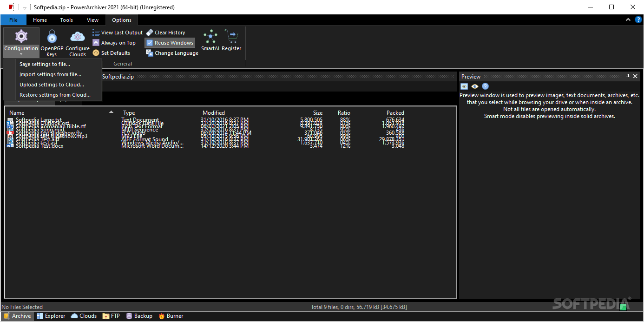Toggle the highlighted preview eye button
Screen dimensions: 644x322
[464, 86]
